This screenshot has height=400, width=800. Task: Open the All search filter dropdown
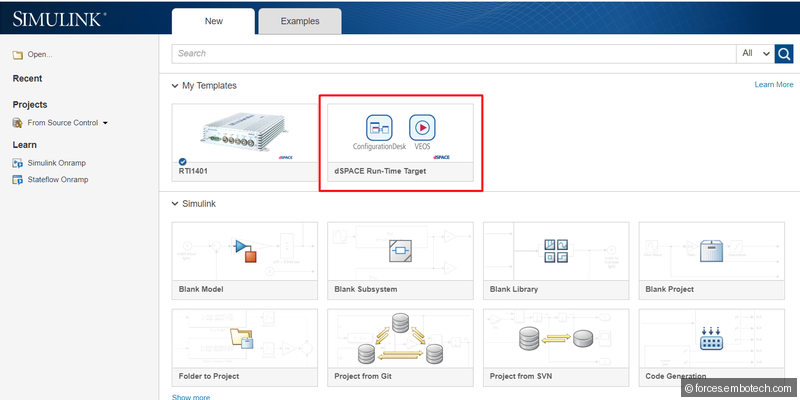(755, 53)
